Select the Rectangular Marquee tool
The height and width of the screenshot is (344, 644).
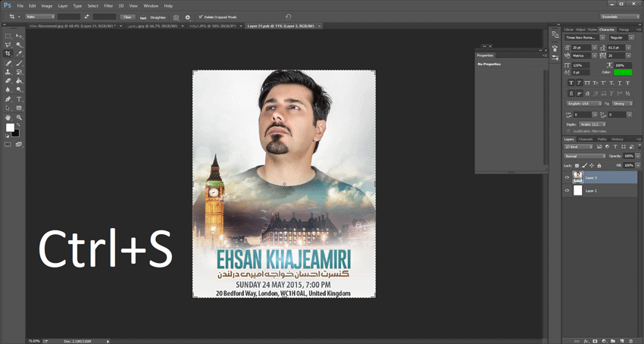click(8, 36)
